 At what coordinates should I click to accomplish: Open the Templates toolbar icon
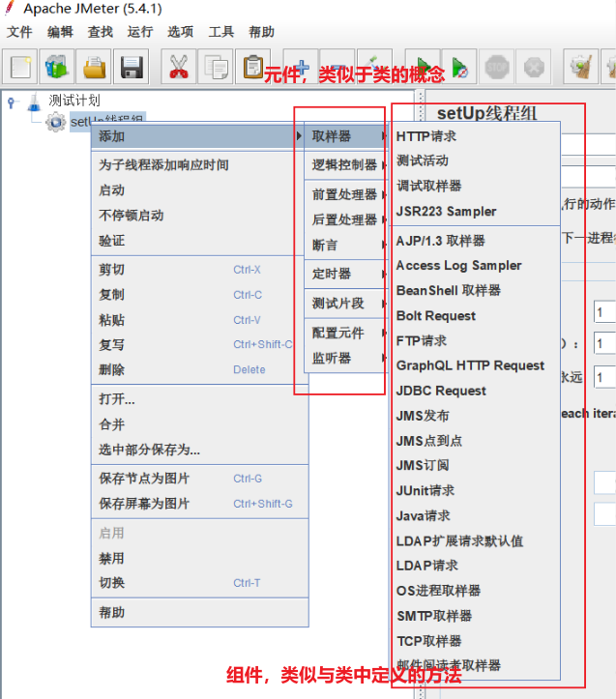pos(57,67)
